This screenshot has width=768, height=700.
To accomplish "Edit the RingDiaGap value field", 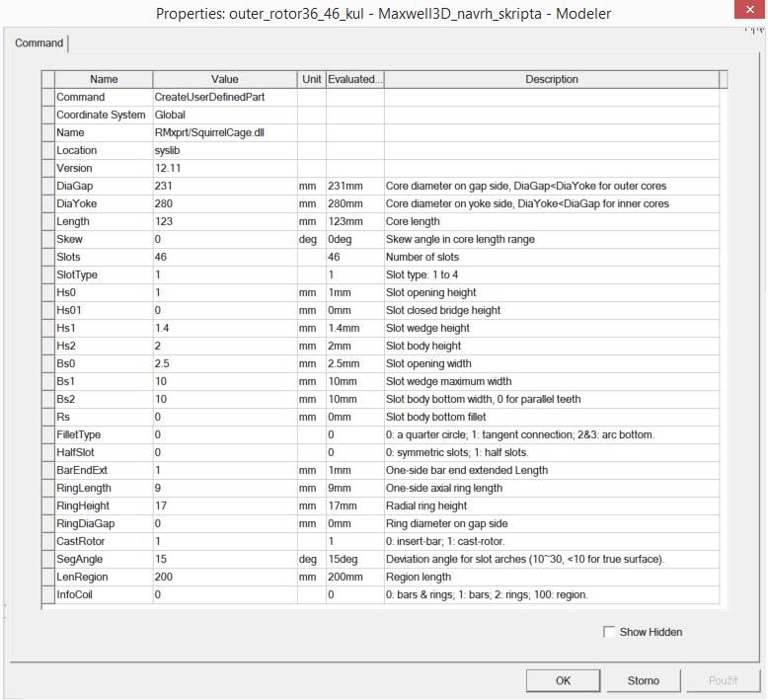I will (x=225, y=523).
